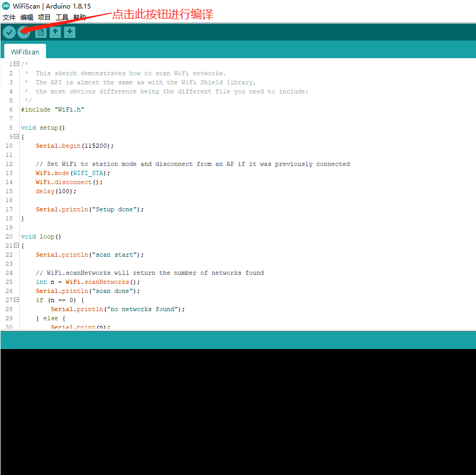This screenshot has height=475, width=476.
Task: Open the 项目 menu
Action: pos(44,17)
